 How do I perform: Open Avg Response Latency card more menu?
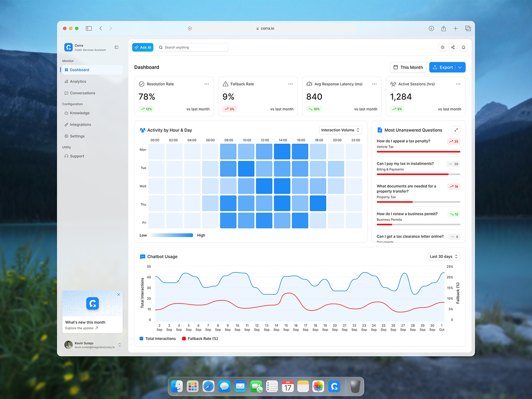374,84
